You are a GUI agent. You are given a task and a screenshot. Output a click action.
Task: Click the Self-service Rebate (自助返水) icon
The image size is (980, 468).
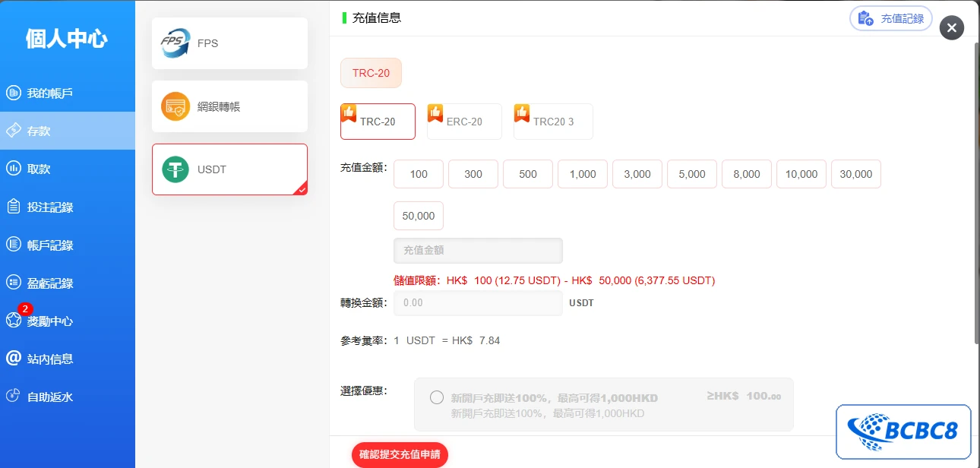(x=13, y=396)
